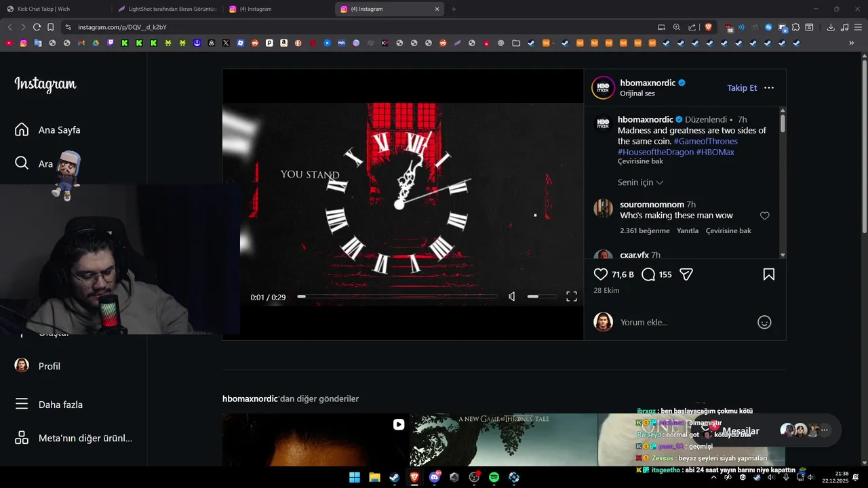
Task: Share the post with paper plane icon
Action: [x=686, y=274]
